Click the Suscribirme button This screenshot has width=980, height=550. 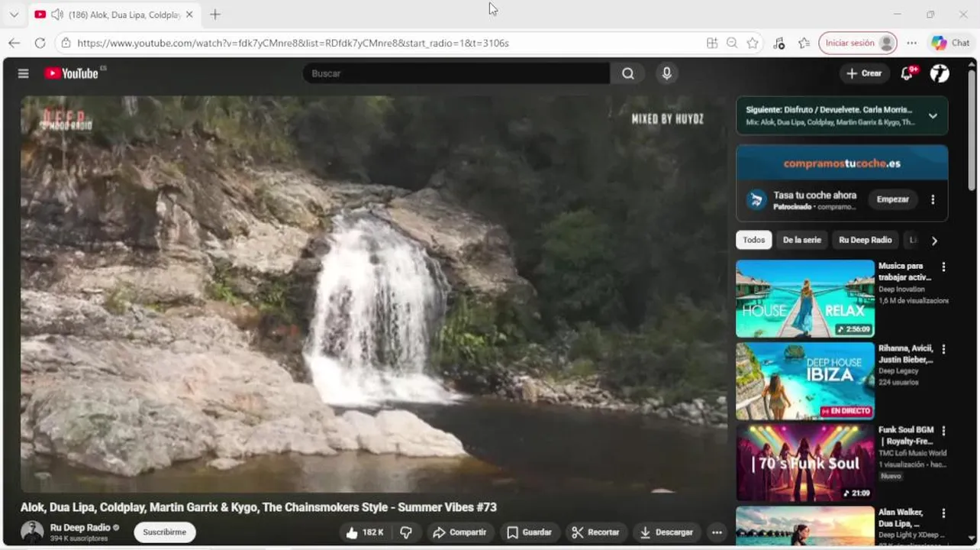[x=165, y=532]
